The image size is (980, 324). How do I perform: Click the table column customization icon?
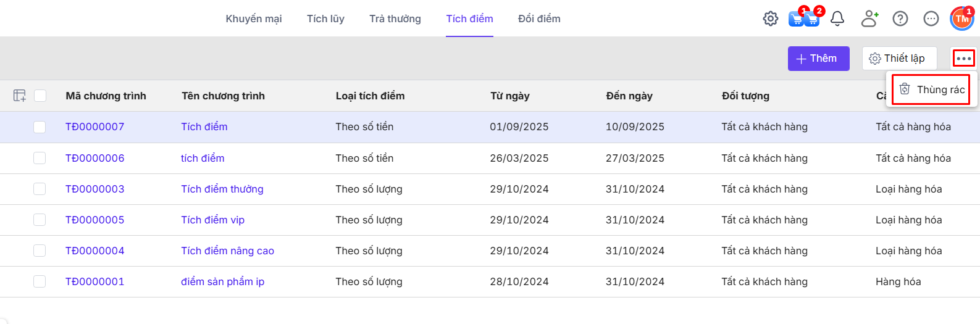[x=20, y=96]
